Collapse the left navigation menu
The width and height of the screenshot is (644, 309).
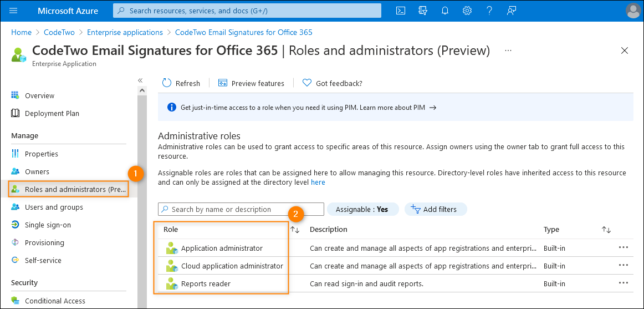140,80
